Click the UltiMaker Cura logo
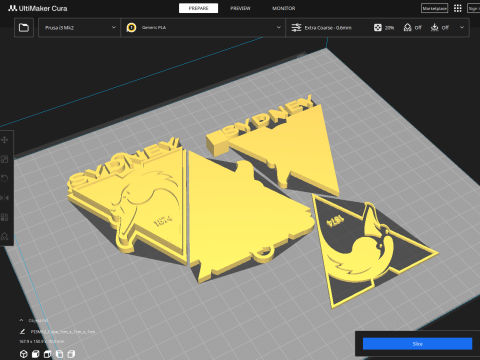Screen dimensions: 480x360 [38, 8]
